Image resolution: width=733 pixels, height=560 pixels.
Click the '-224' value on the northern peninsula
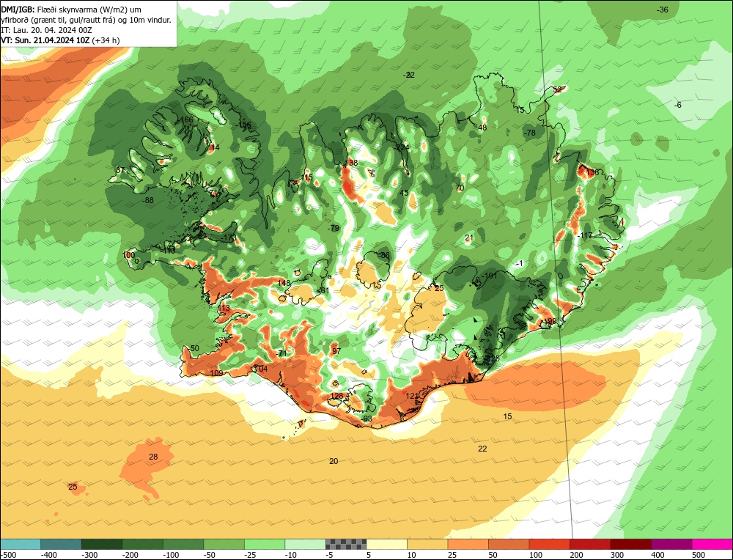pyautogui.click(x=402, y=147)
